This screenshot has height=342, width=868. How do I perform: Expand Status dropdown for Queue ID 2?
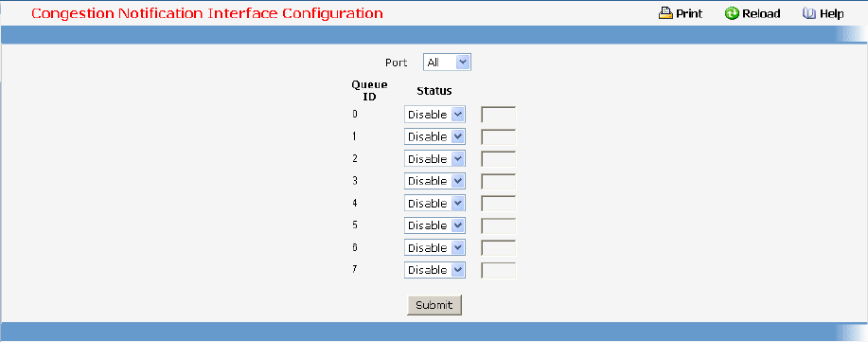tap(434, 159)
